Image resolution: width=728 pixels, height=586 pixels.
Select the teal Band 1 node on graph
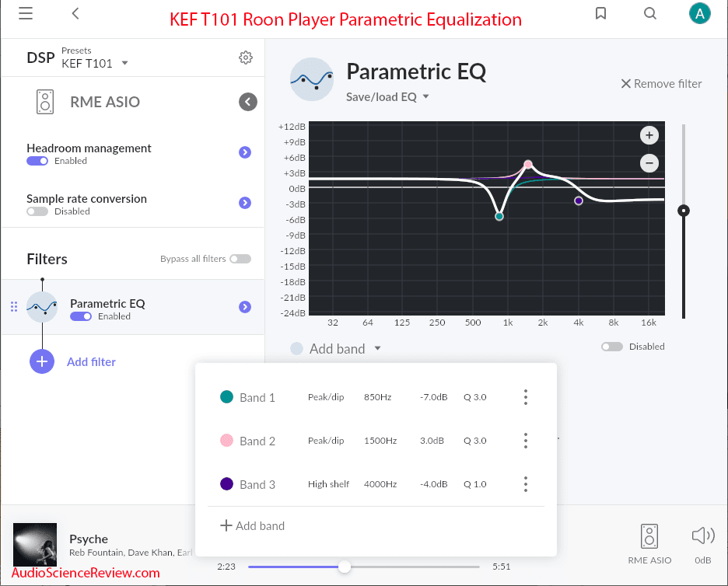(499, 216)
